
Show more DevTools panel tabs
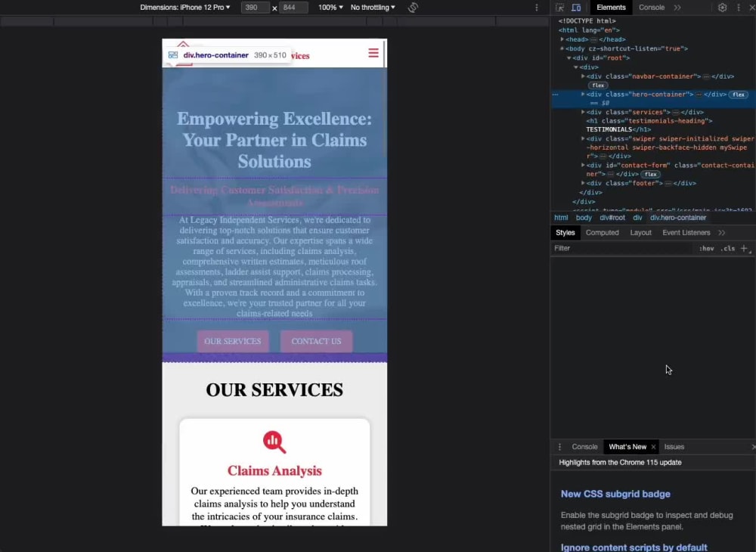click(677, 8)
